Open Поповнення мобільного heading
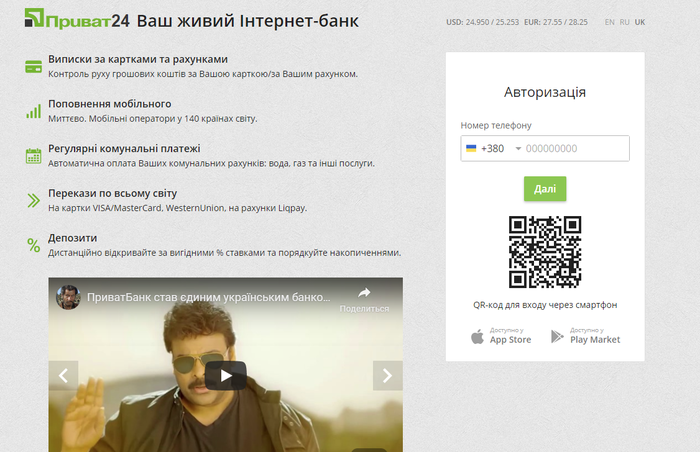Screen dimensions: 700x452 [x=110, y=104]
